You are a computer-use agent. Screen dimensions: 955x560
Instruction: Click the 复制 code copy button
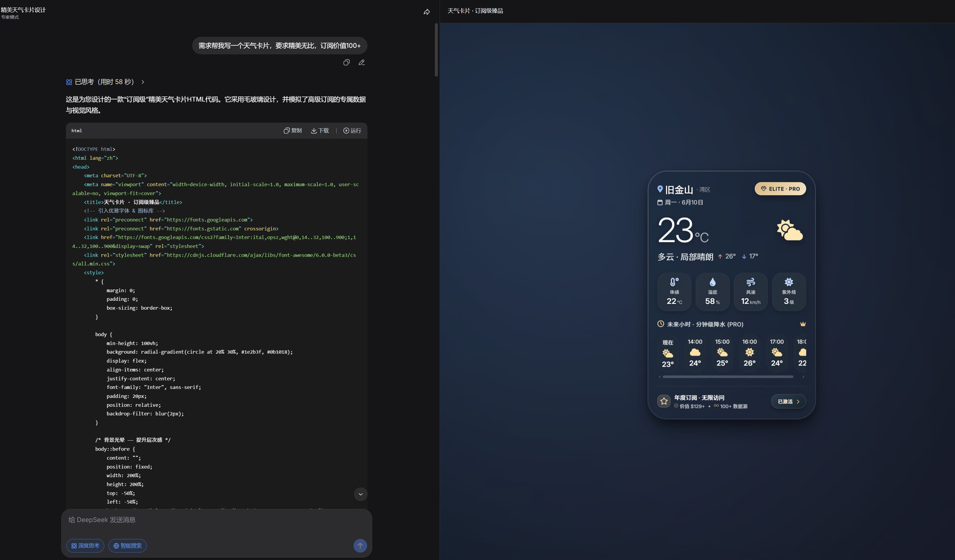tap(292, 130)
